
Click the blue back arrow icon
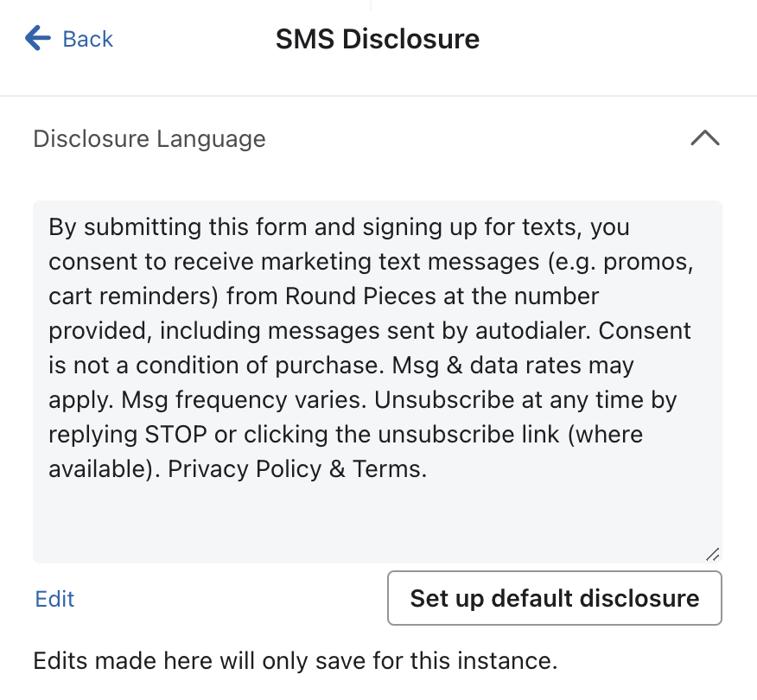[x=38, y=38]
